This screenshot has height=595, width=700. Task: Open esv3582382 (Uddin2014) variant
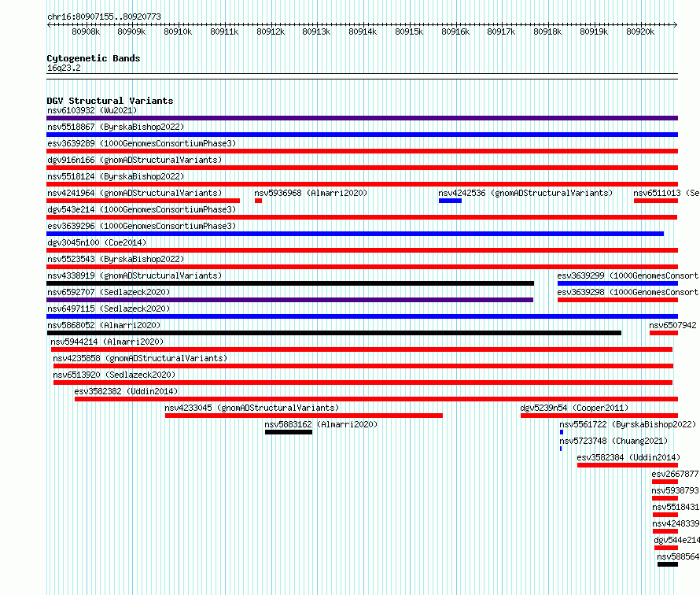click(126, 391)
